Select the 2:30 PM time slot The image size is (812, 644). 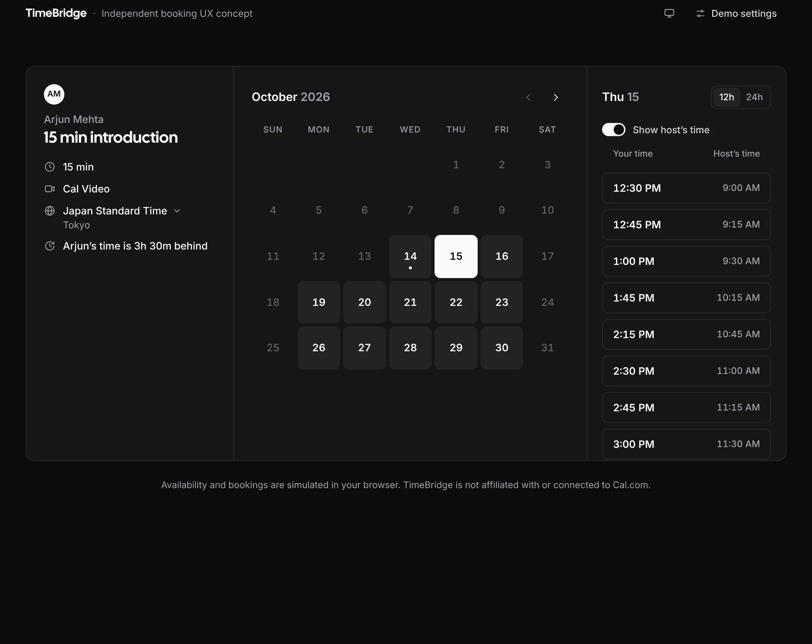tap(686, 371)
